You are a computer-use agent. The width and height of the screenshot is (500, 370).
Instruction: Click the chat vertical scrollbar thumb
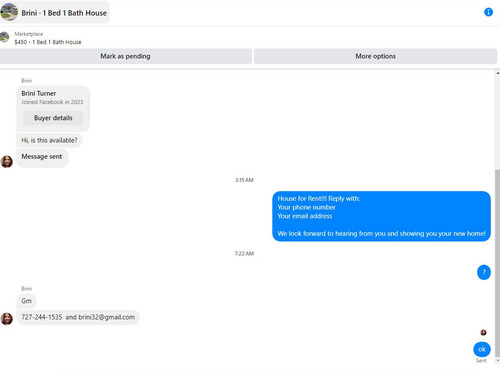click(497, 263)
